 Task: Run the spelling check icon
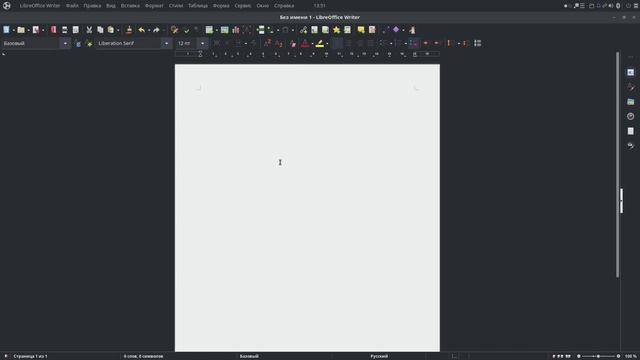187,30
